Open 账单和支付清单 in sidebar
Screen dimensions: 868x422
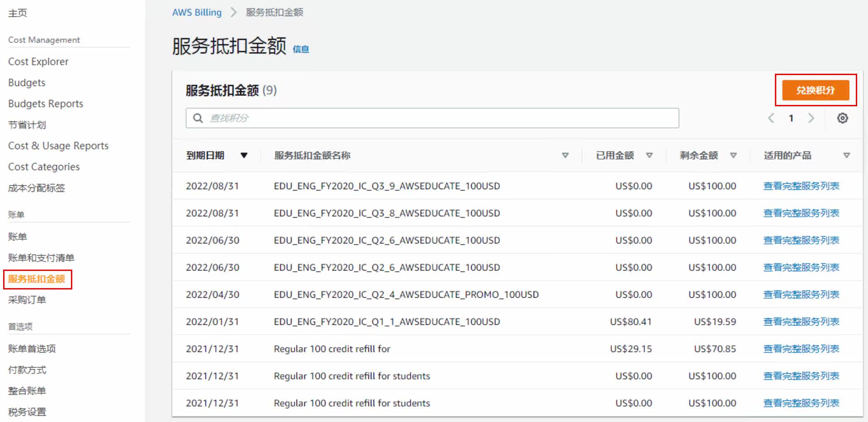pos(41,258)
